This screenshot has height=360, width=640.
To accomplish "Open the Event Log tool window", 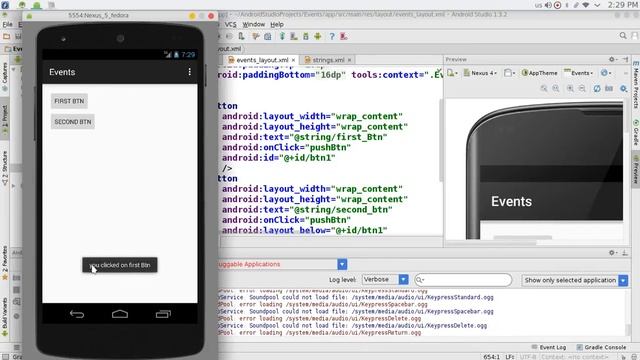I will pos(549,347).
